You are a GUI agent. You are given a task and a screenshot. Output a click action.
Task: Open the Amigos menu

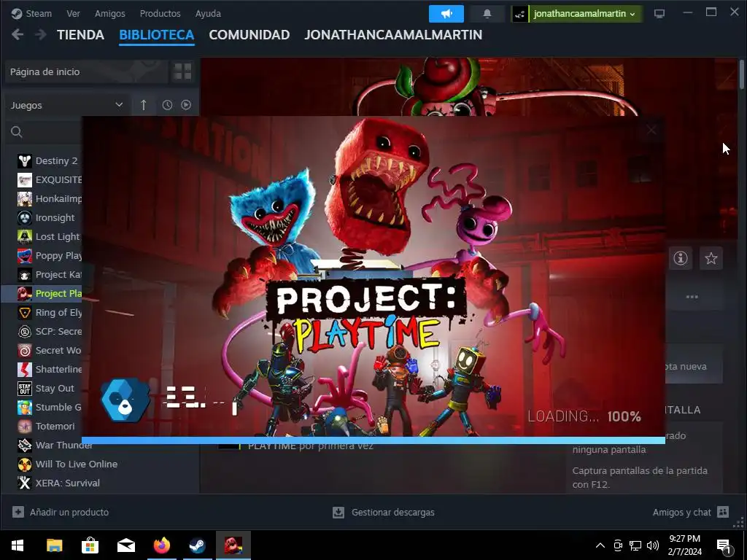[x=109, y=13]
